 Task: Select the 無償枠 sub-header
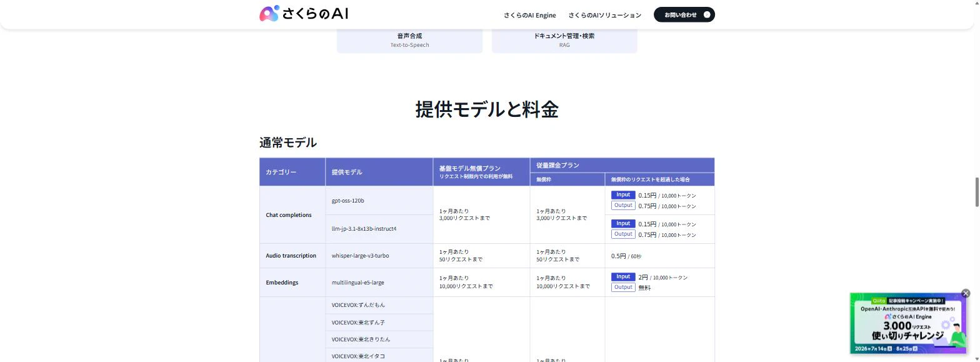[x=567, y=179]
